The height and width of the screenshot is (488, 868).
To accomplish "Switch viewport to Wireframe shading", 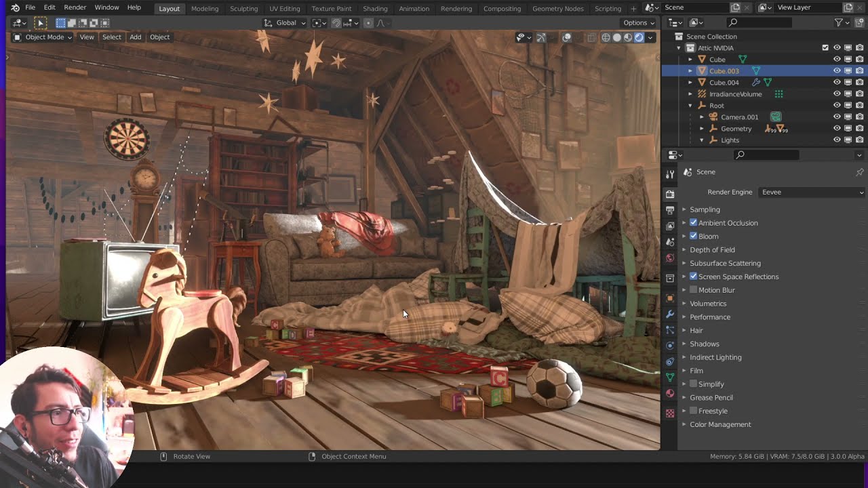I will (606, 37).
